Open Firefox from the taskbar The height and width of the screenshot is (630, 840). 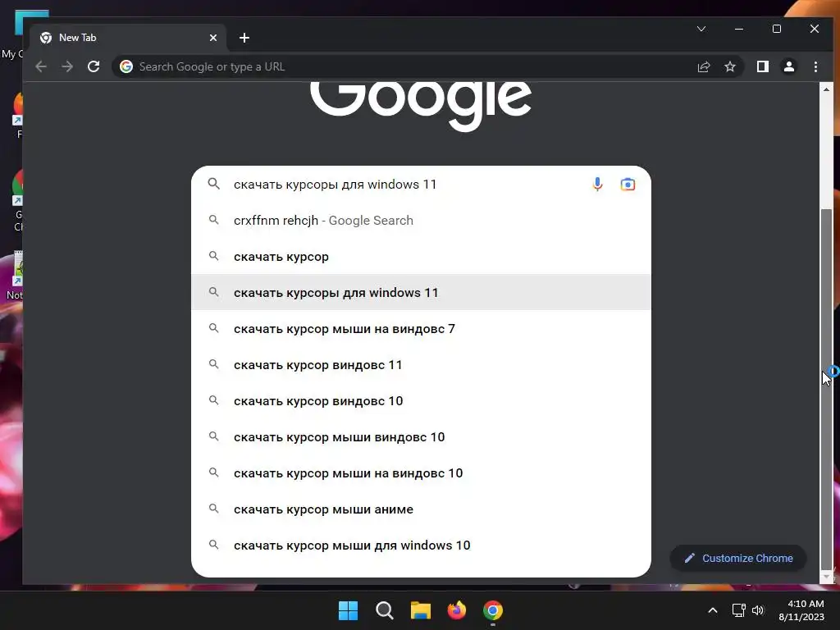point(456,610)
